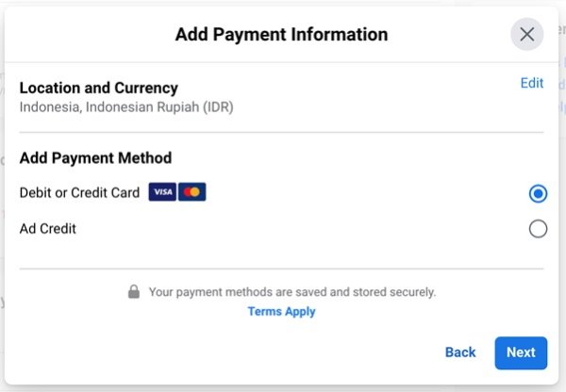Select the Ad Credit radio button
Image resolution: width=566 pixels, height=392 pixels.
click(x=538, y=229)
